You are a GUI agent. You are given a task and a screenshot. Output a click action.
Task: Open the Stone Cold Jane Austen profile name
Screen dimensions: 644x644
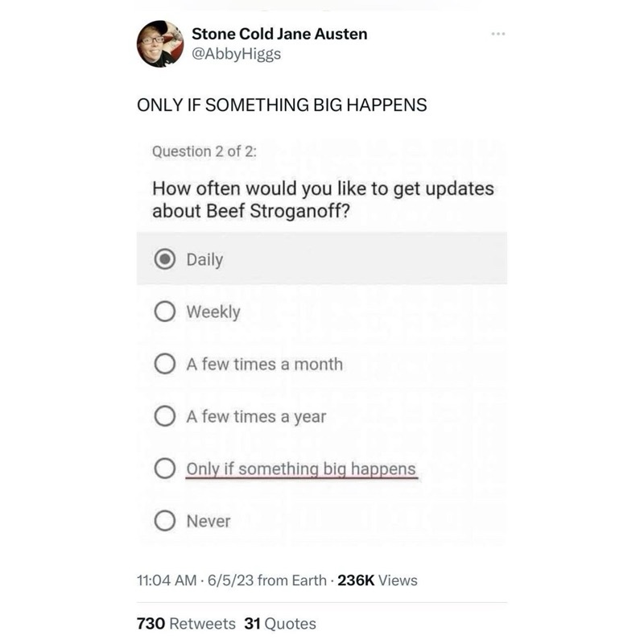(x=279, y=34)
